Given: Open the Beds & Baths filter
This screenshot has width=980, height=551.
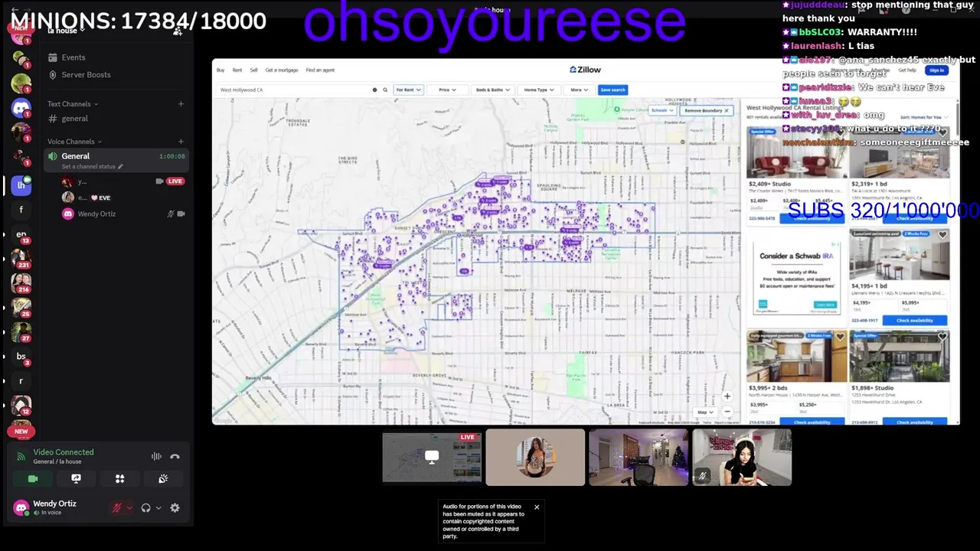Looking at the screenshot, I should [492, 90].
